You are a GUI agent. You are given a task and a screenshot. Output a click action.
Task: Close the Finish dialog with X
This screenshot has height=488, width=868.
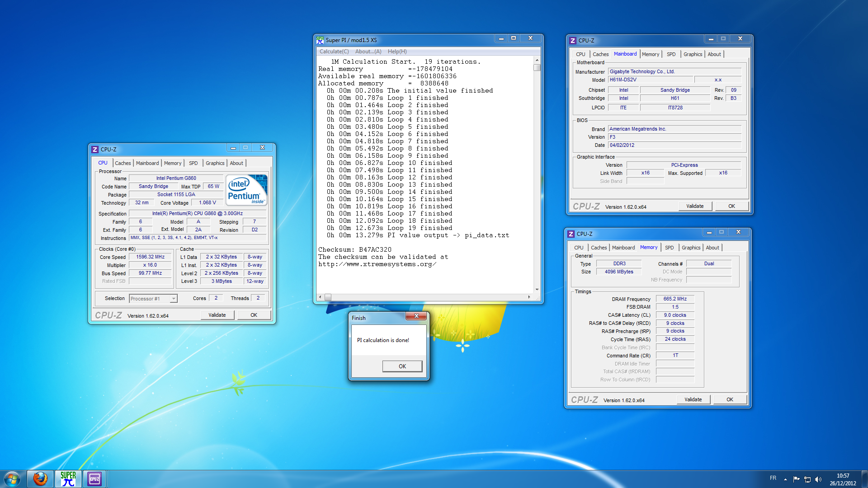point(416,316)
